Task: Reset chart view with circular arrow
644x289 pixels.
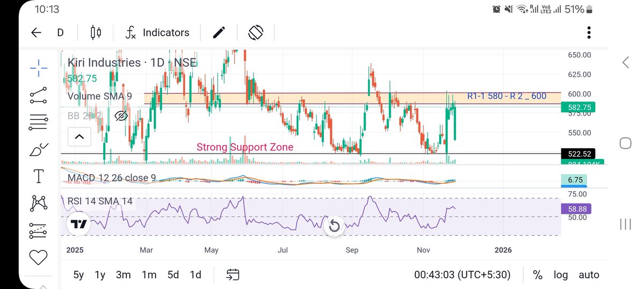Action: click(334, 225)
